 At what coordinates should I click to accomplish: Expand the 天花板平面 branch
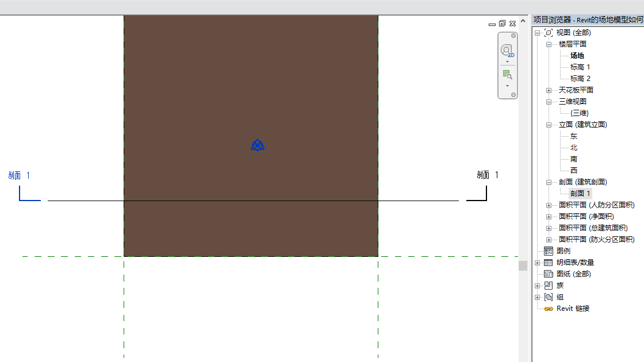(549, 90)
